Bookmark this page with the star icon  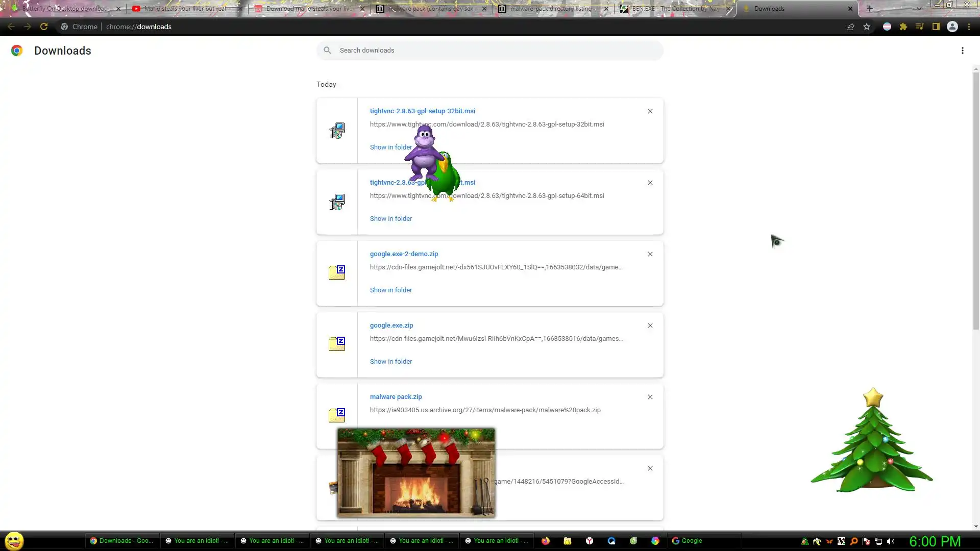(x=867, y=27)
